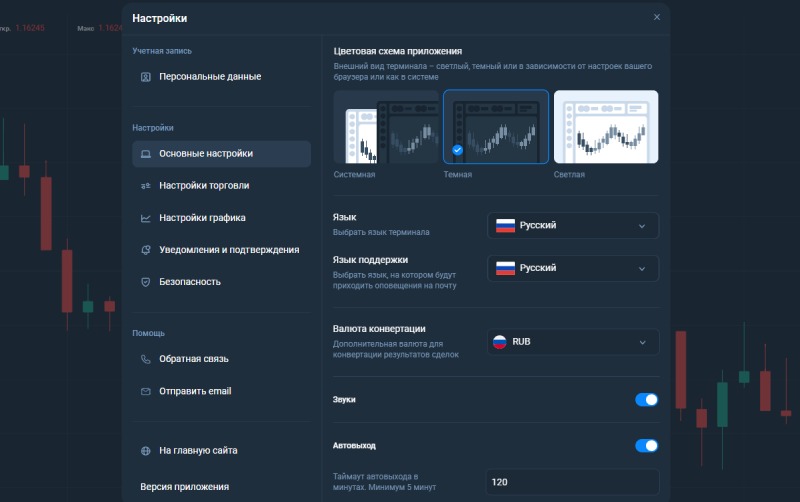Click the Светлая label under theme
Image resolution: width=800 pixels, height=502 pixels.
(569, 174)
